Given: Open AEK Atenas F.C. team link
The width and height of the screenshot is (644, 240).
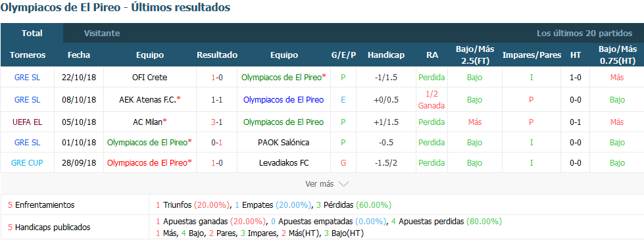Looking at the screenshot, I should tap(150, 100).
